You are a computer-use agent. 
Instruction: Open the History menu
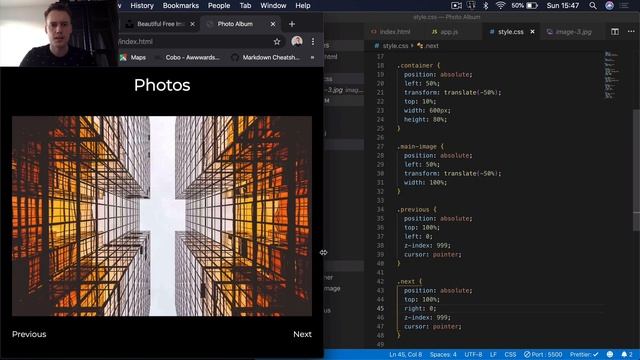(x=142, y=5)
